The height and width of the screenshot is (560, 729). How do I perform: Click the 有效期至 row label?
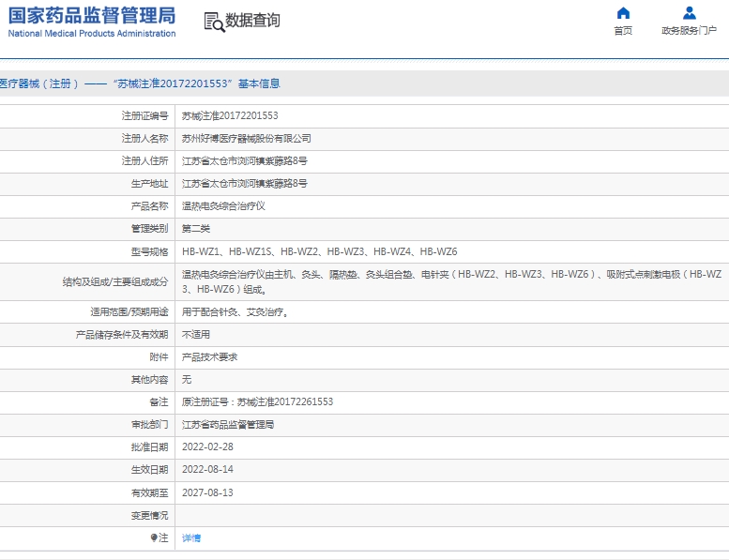point(149,492)
